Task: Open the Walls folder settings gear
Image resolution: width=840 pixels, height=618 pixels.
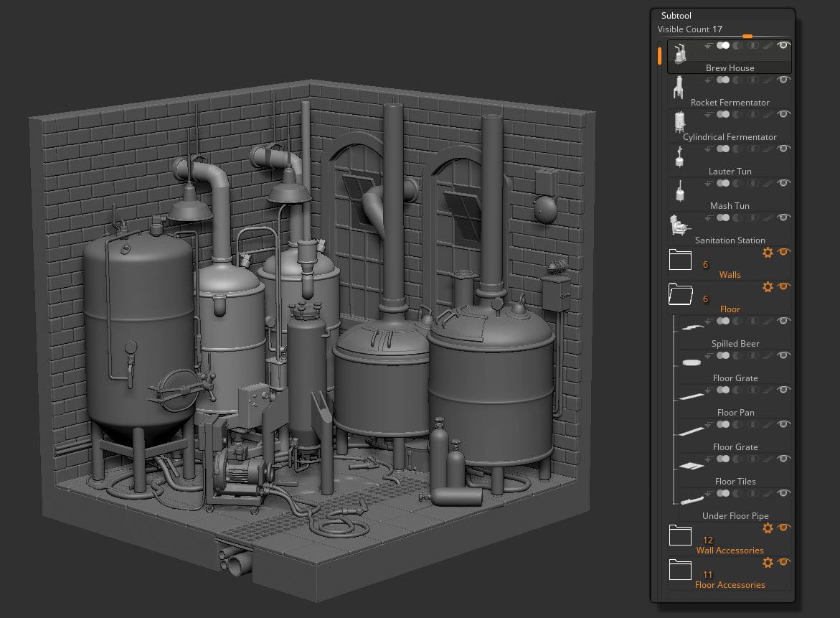Action: [x=768, y=252]
